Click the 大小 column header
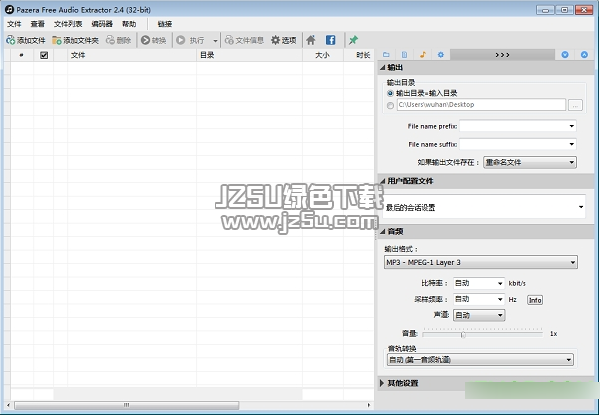The width and height of the screenshot is (600, 415). (323, 55)
